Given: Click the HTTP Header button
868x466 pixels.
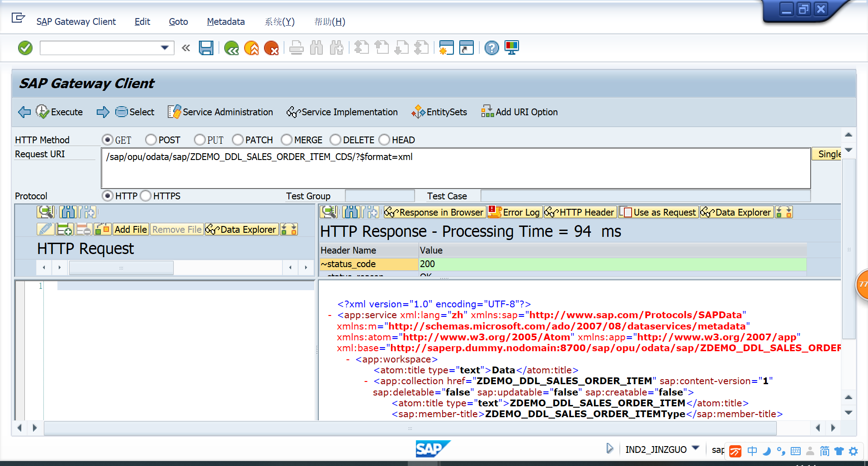Looking at the screenshot, I should pos(580,212).
